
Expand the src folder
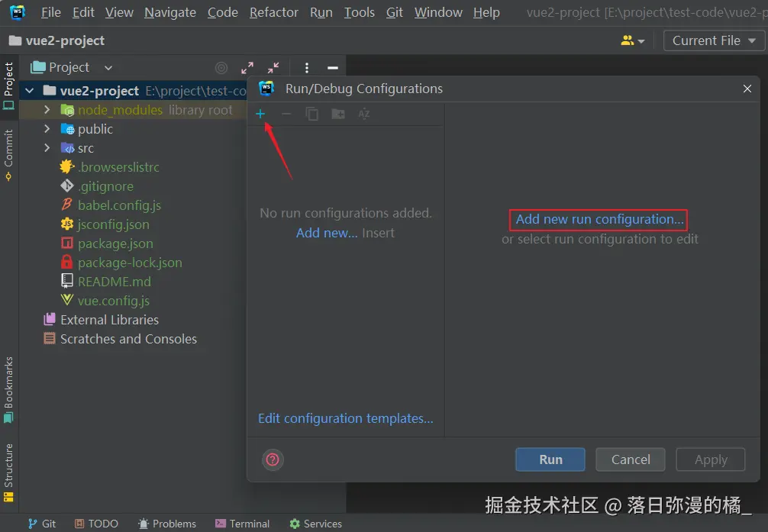click(x=46, y=147)
